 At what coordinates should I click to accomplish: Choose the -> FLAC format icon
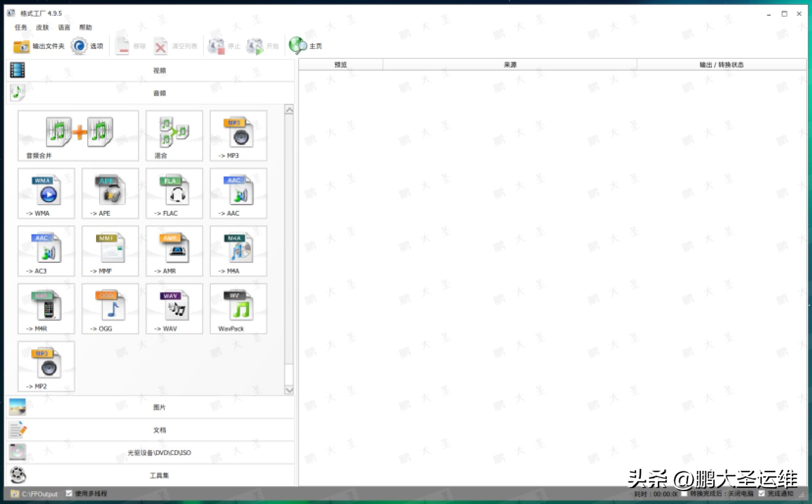click(174, 193)
